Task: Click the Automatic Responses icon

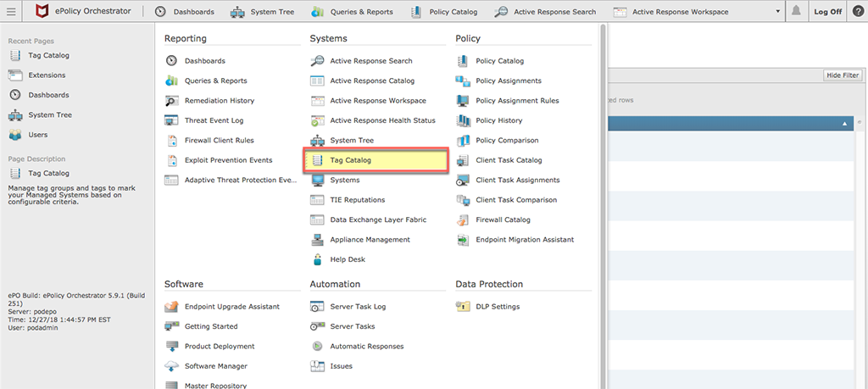Action: coord(317,346)
